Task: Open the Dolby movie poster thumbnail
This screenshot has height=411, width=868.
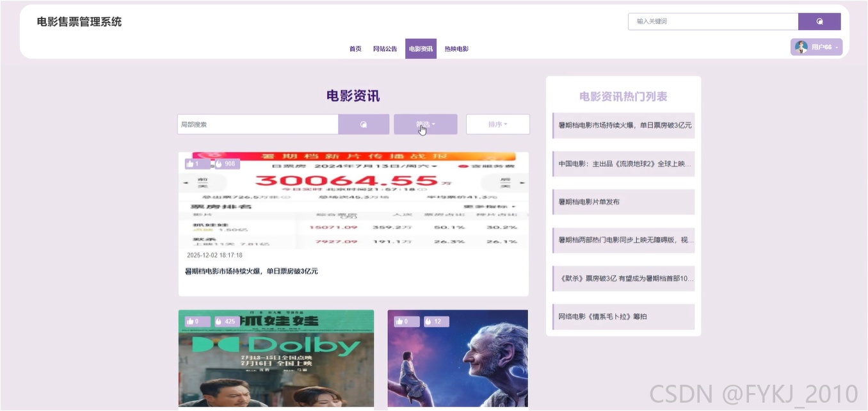Action: pos(276,359)
